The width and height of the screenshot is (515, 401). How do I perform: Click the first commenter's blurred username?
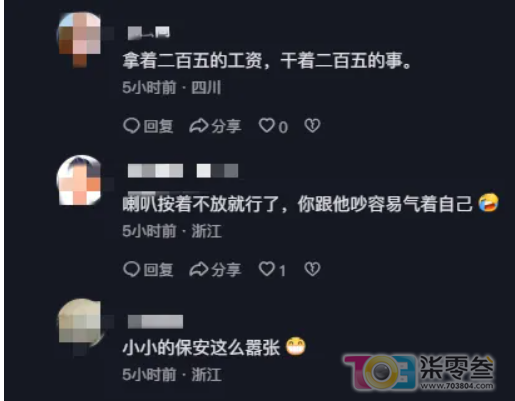click(149, 33)
